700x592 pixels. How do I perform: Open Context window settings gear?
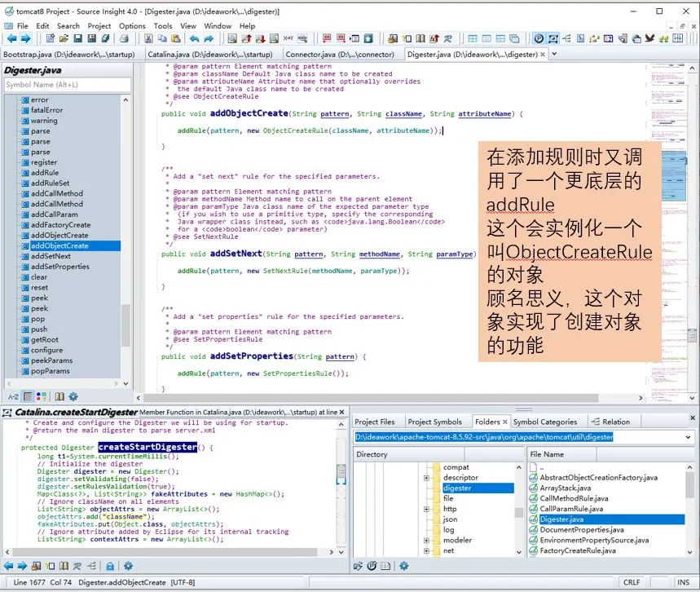coord(129,566)
